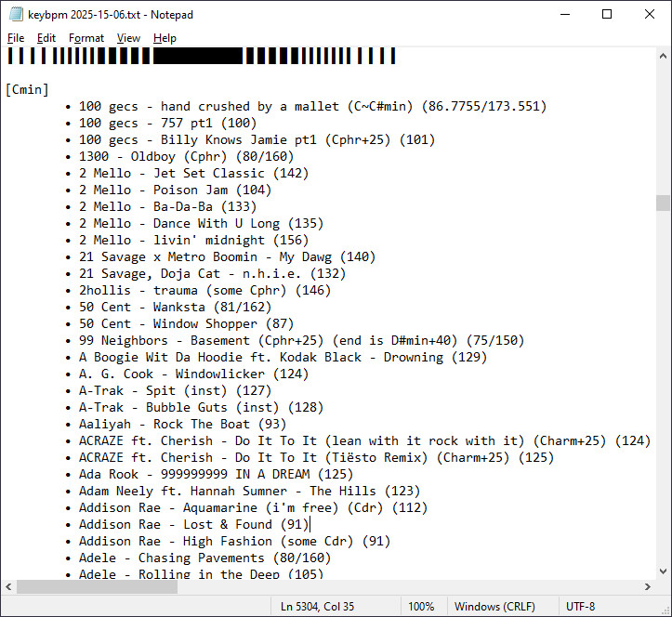Image resolution: width=672 pixels, height=617 pixels.
Task: Minimize the Notepad window
Action: pyautogui.click(x=565, y=14)
